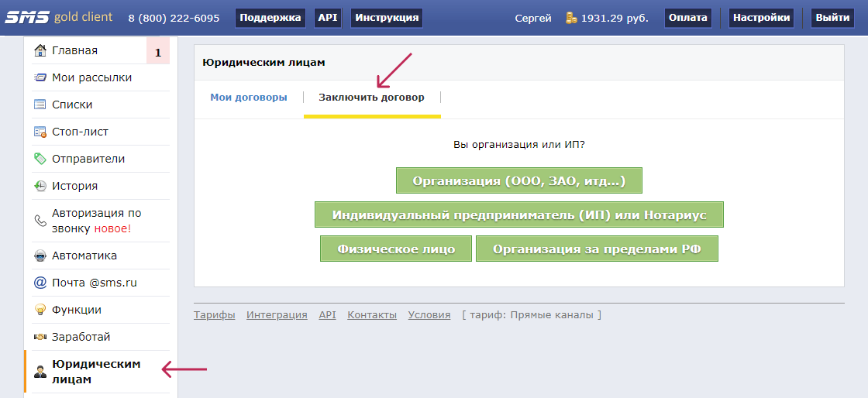Click the mailing icon beside Мои рассылки
The image size is (868, 398).
(x=40, y=77)
